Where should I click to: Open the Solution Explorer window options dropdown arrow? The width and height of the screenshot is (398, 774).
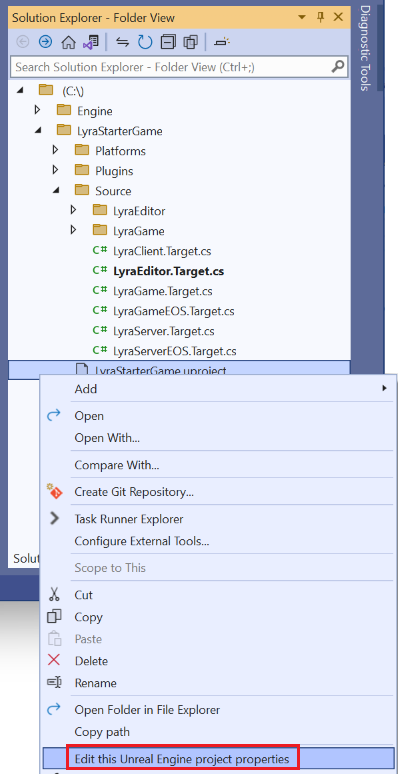[x=302, y=18]
